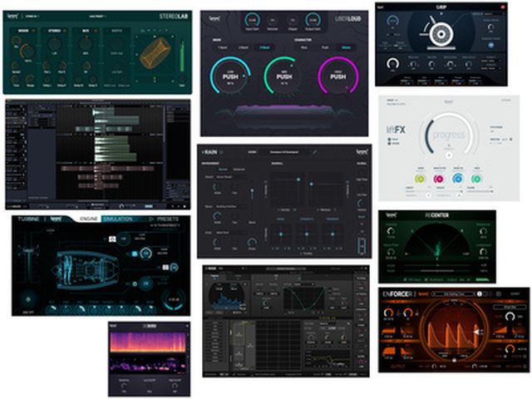The image size is (532, 399).
Task: Click Enforcer's central orange waveform display
Action: [454, 331]
